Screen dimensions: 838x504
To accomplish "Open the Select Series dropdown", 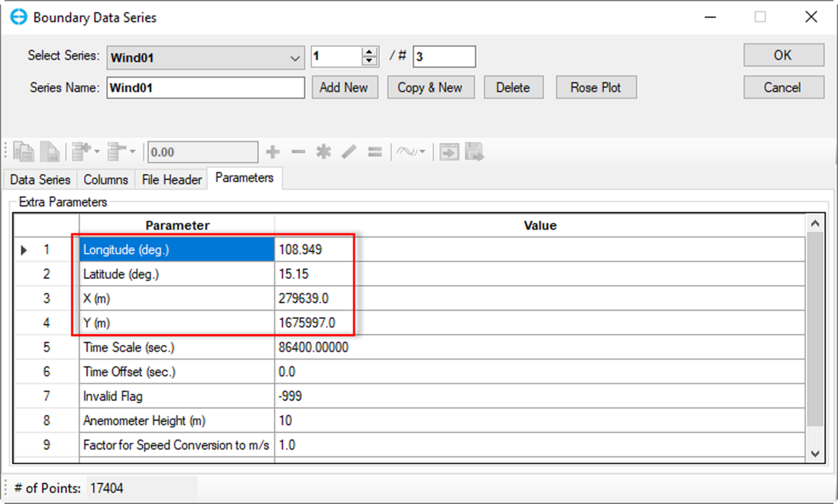I will coord(295,57).
